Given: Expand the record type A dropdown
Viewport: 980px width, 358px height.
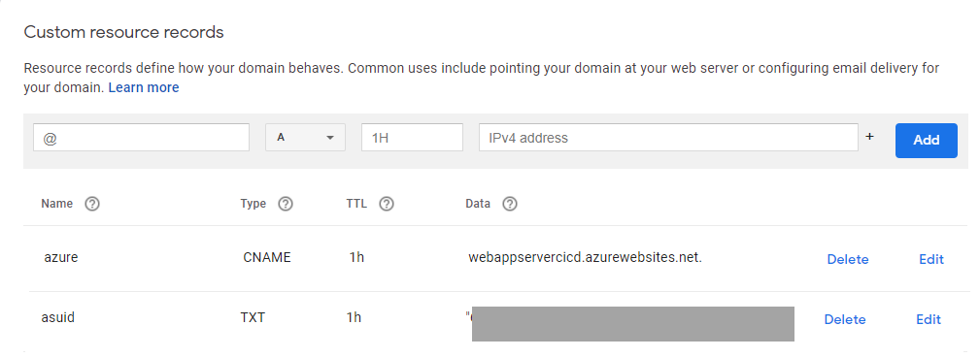Looking at the screenshot, I should pos(306,138).
